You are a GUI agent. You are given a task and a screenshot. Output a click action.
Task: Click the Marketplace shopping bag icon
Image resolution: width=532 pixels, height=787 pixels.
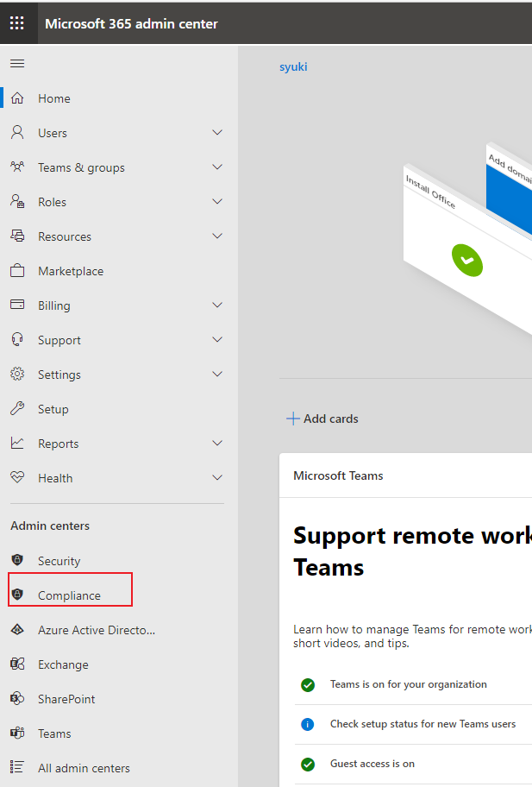(17, 271)
